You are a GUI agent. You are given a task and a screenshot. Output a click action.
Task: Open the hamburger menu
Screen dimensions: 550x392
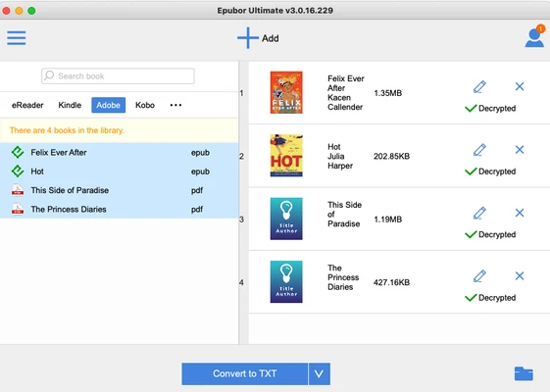click(17, 38)
